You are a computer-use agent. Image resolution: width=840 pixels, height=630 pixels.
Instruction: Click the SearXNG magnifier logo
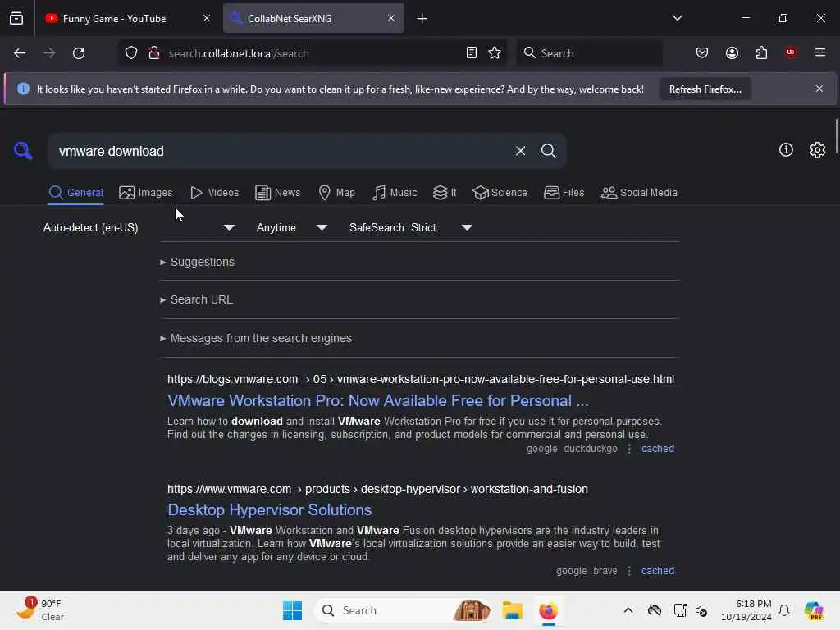[23, 151]
